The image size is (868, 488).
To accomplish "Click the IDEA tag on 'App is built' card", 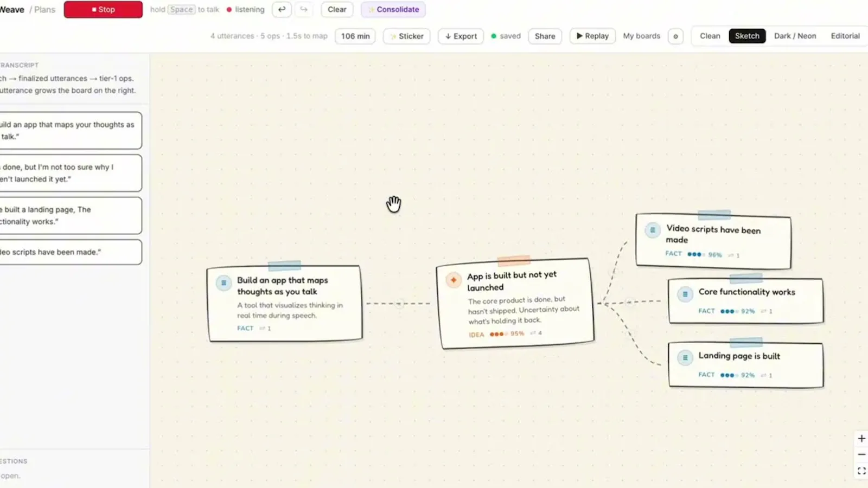I will (x=476, y=335).
